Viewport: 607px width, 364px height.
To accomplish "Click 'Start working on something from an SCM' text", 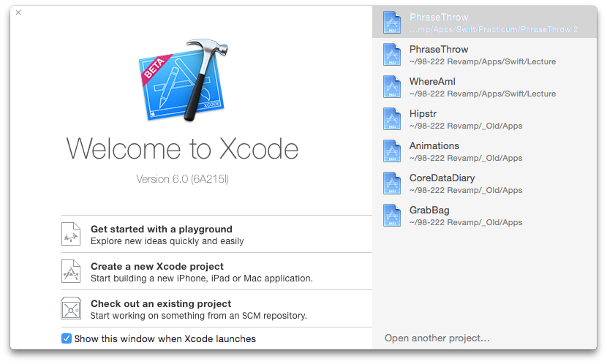I will (199, 315).
